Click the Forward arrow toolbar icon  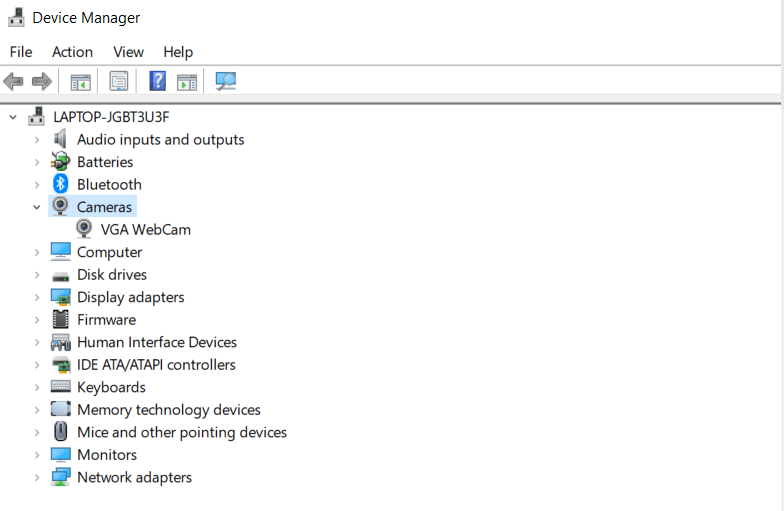point(42,81)
